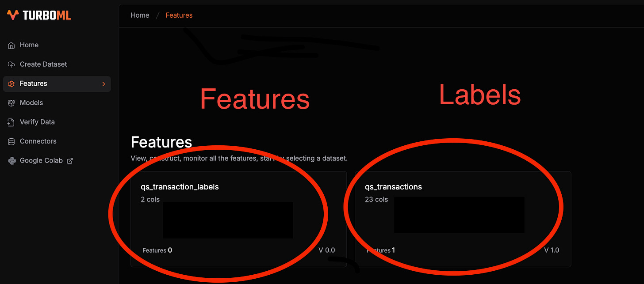Open Home in the sidebar
The image size is (644, 284).
(x=57, y=45)
